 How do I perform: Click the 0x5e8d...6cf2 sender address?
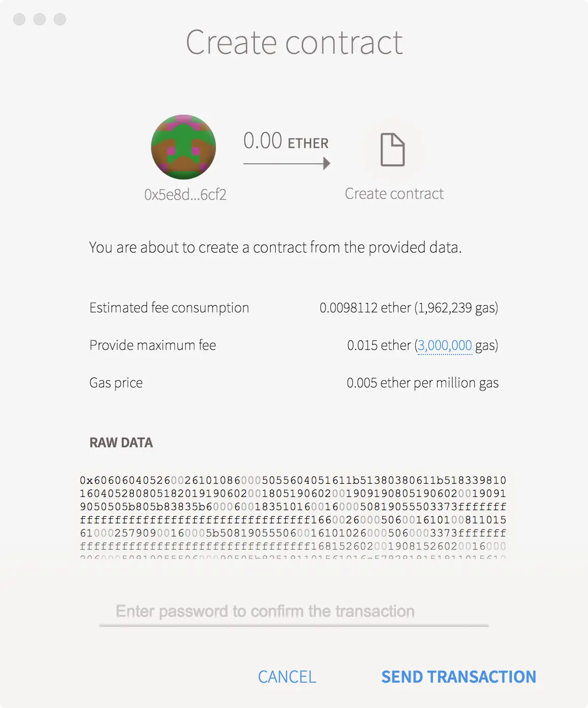[185, 195]
